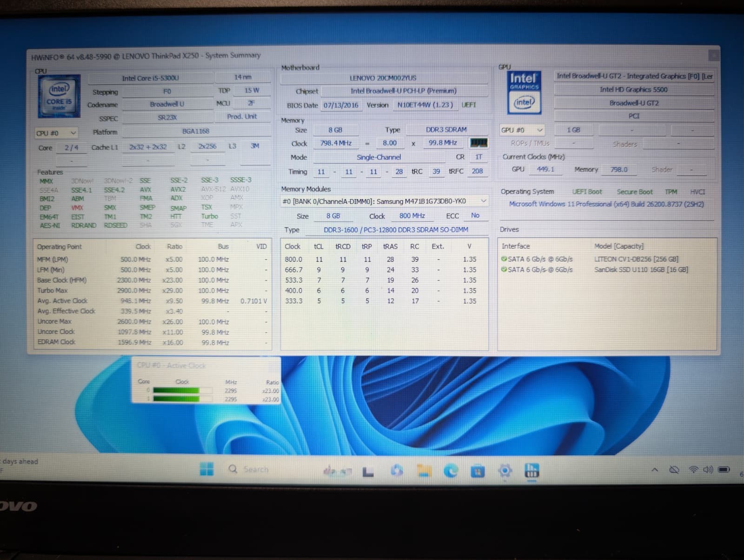Click the 800.0 row in memory timing table
This screenshot has width=744, height=560.
coord(384,260)
